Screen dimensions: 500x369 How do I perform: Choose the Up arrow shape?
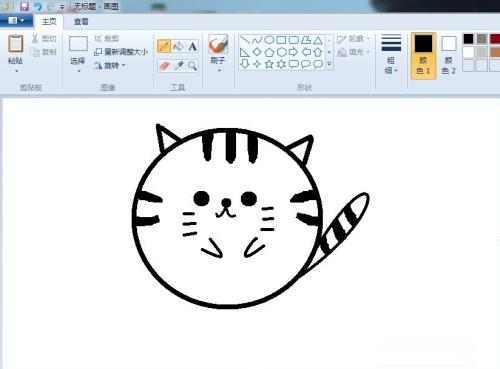click(318, 52)
